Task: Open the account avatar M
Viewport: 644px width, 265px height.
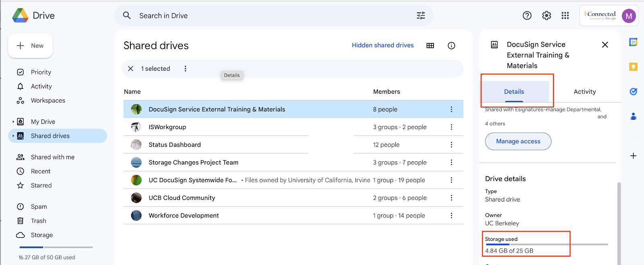Action: coord(629,16)
